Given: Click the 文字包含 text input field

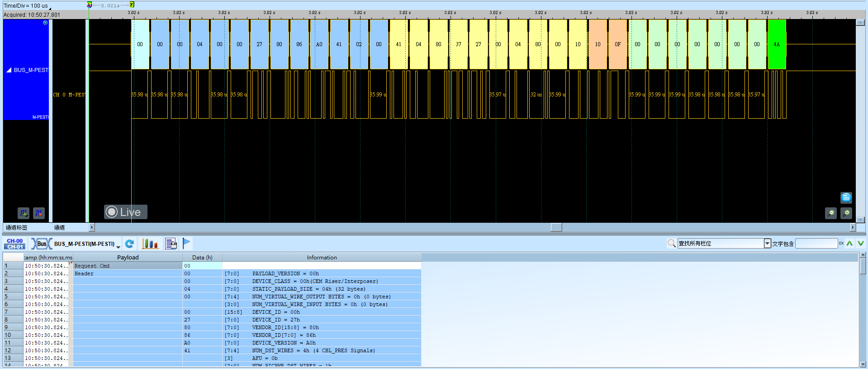Looking at the screenshot, I should 816,244.
